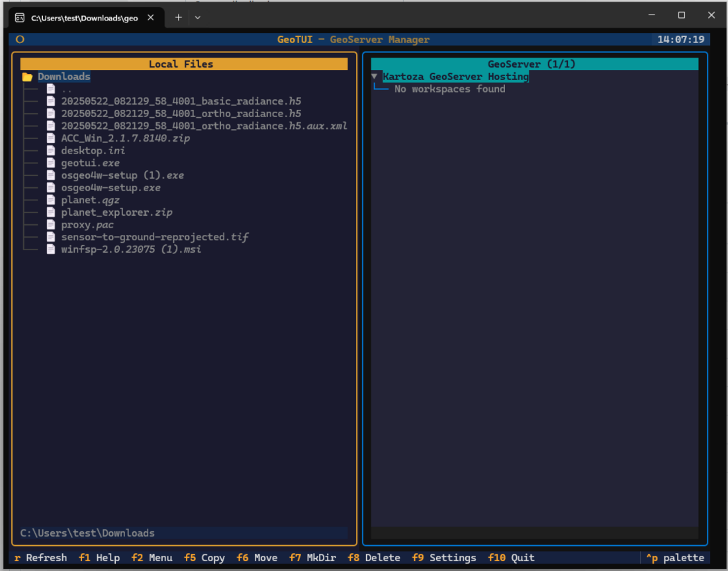This screenshot has width=728, height=571.
Task: Open a new terminal tab with plus
Action: pyautogui.click(x=178, y=18)
